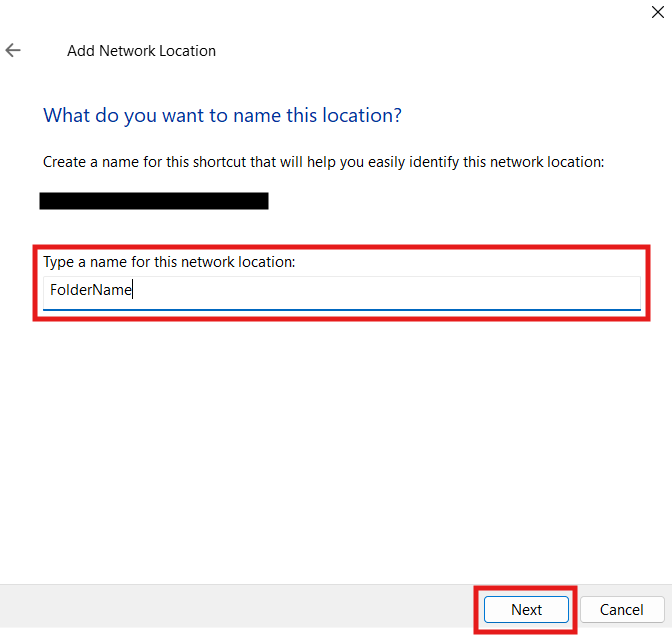
Task: Click the back arrow icon
Action: click(13, 50)
